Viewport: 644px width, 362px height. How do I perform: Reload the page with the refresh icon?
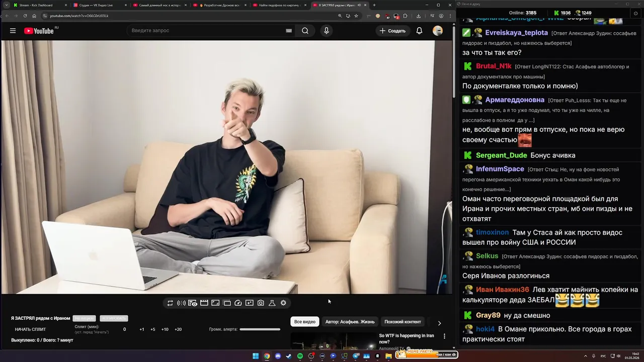tap(25, 16)
